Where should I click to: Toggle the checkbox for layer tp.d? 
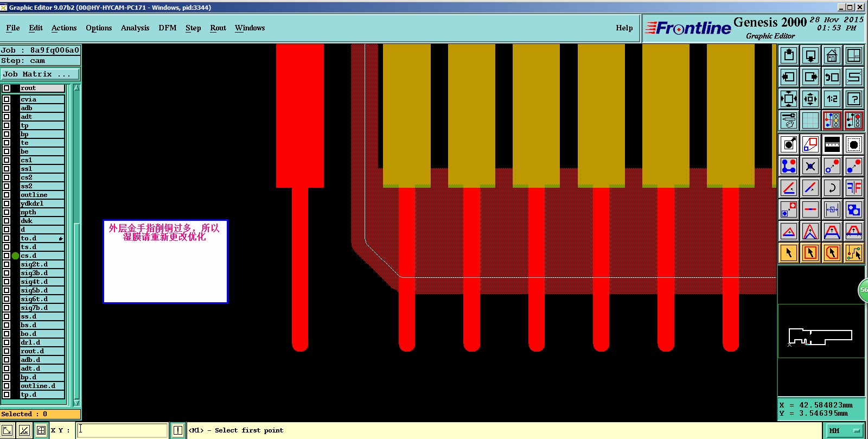click(x=7, y=395)
